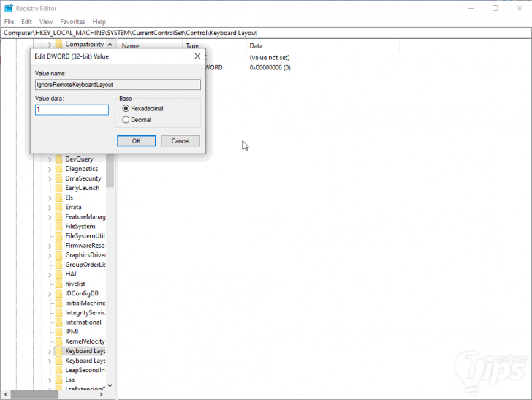Expand the DmaSecurity key
This screenshot has width=532, height=400.
50,178
